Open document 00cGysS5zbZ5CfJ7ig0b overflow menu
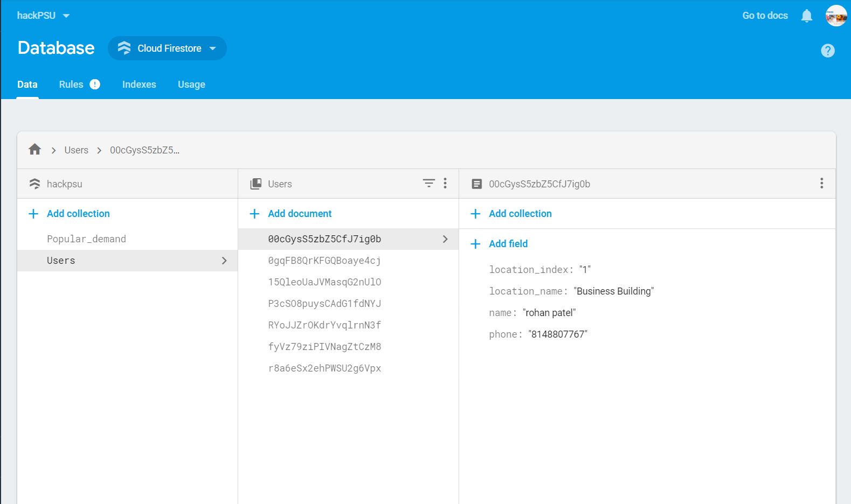 click(x=821, y=184)
